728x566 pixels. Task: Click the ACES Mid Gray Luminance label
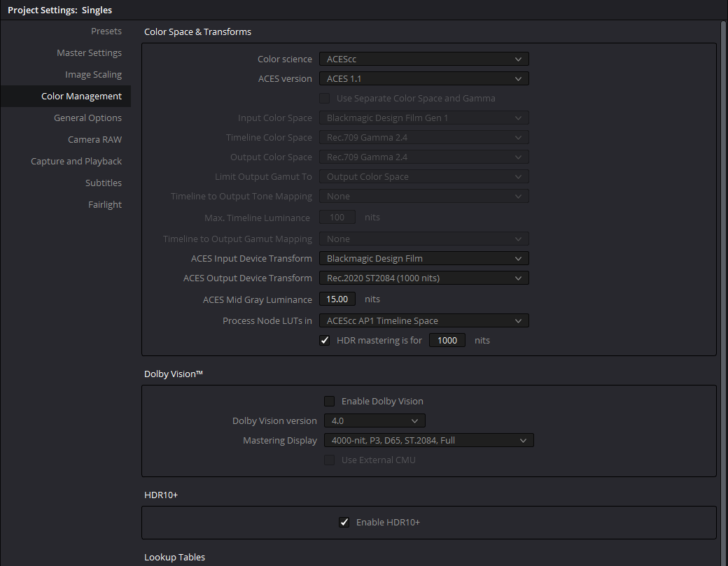point(257,299)
